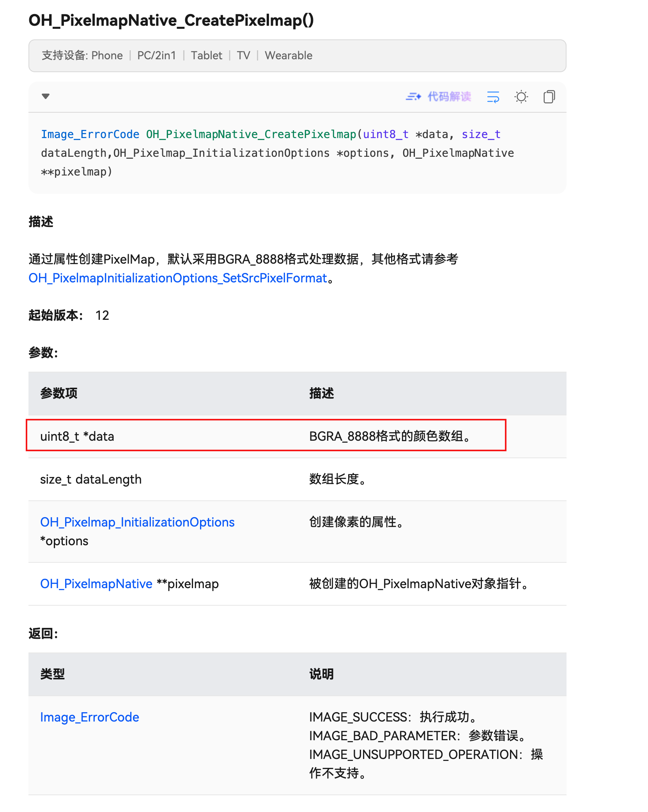Screen dimensions: 648x812
Task: Select the OH_PixelmapNative_CreatePixelmap page title
Action: click(172, 20)
